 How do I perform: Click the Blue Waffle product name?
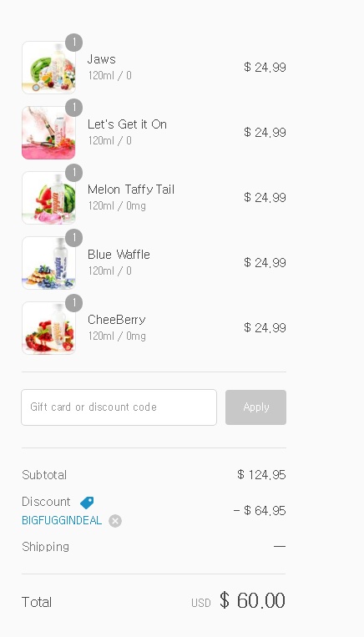pyautogui.click(x=119, y=255)
